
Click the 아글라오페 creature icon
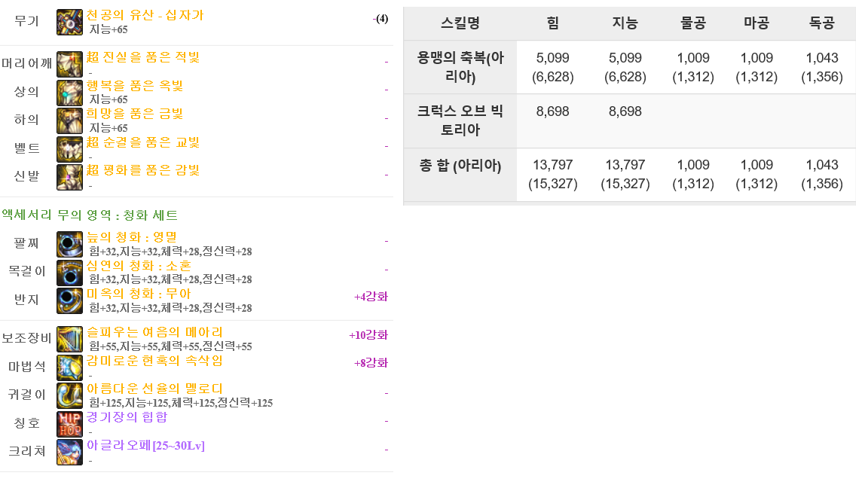(70, 452)
